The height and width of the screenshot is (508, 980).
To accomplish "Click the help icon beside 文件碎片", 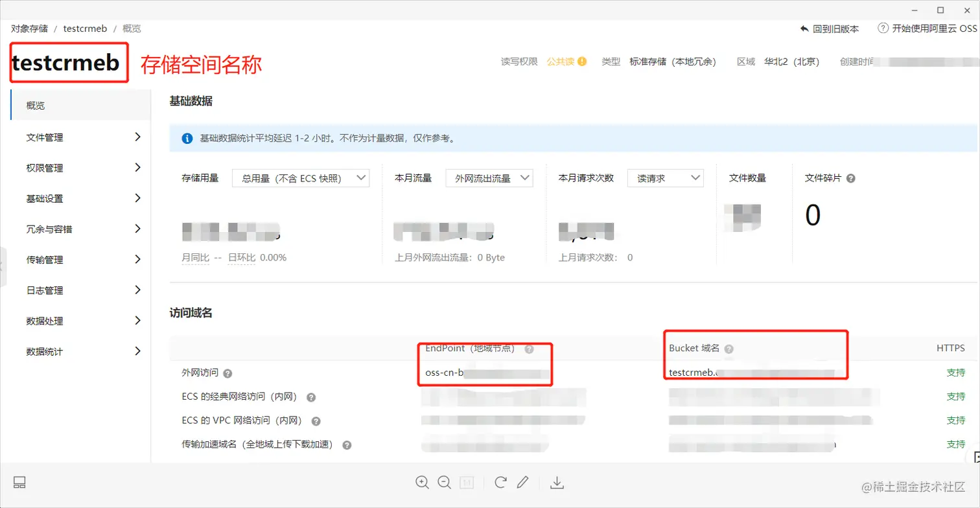I will 851,178.
